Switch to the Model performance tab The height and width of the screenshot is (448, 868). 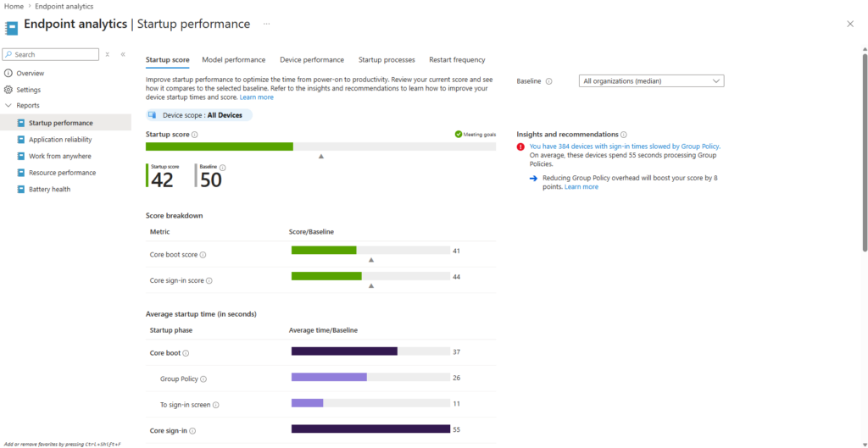[234, 60]
